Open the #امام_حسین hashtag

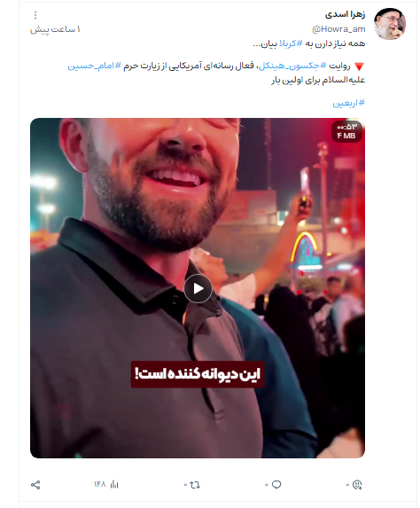coord(94,66)
